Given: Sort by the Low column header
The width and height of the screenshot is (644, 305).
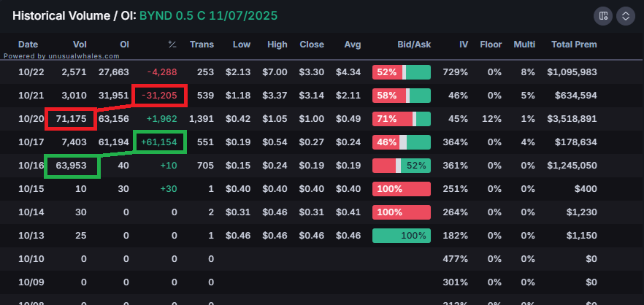Looking at the screenshot, I should pos(242,45).
